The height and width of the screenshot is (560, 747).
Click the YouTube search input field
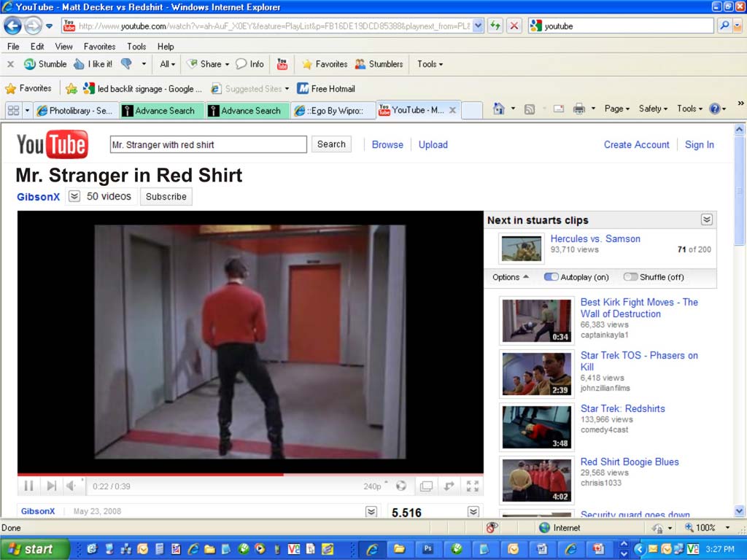[x=208, y=144]
